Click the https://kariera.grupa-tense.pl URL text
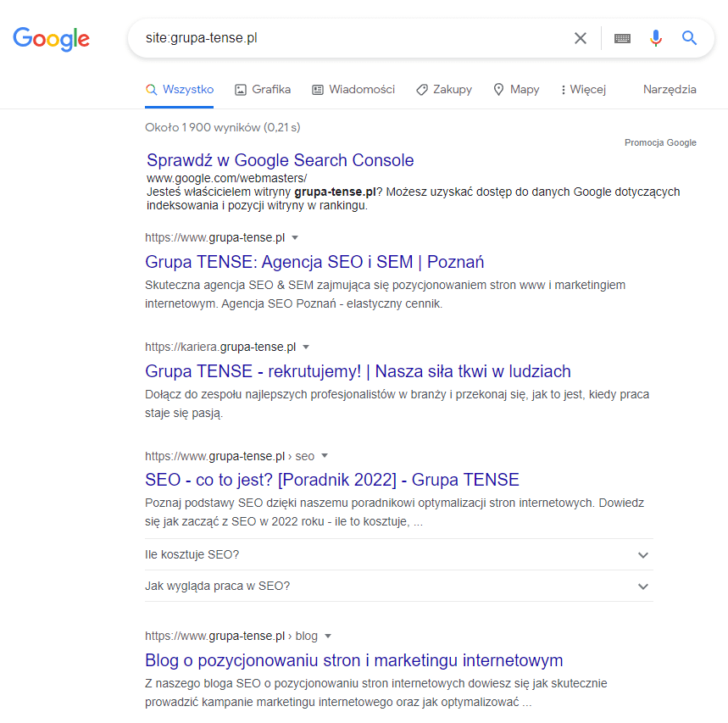Image resolution: width=728 pixels, height=723 pixels. 220,347
